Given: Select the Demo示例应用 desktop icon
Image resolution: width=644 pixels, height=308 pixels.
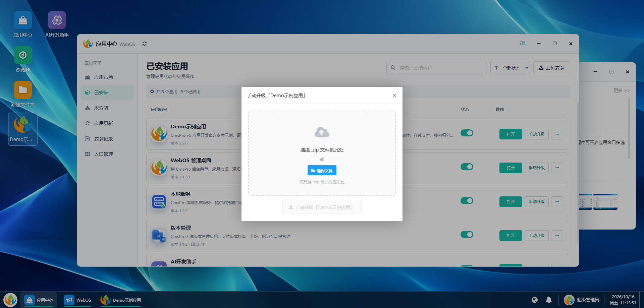Looking at the screenshot, I should (23, 129).
